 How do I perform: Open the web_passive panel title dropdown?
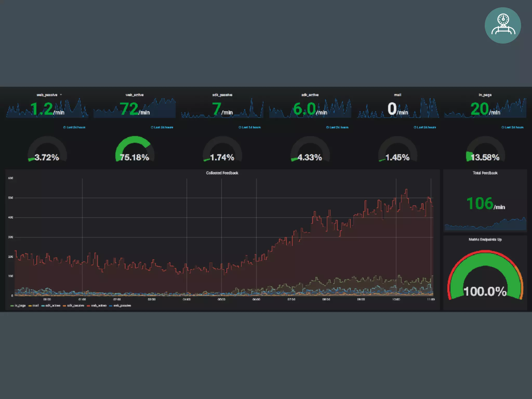click(x=61, y=95)
